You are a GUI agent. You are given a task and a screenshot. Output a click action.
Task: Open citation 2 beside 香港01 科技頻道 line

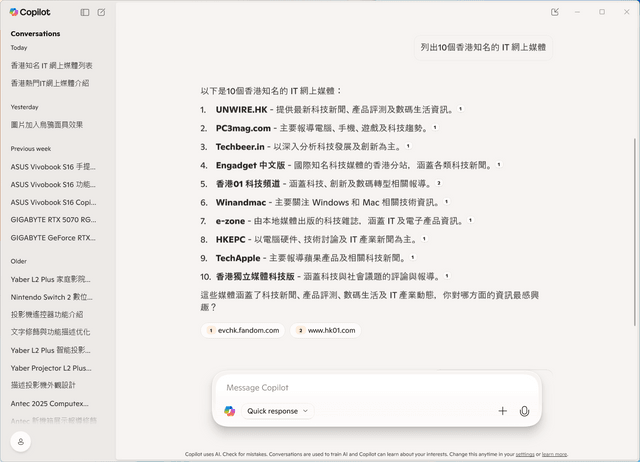point(439,183)
